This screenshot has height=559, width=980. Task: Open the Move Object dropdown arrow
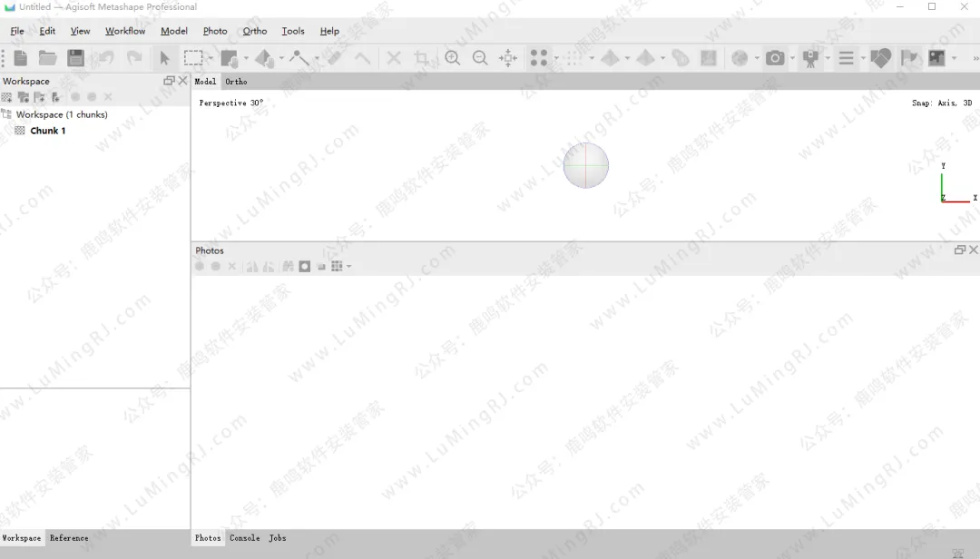(281, 58)
